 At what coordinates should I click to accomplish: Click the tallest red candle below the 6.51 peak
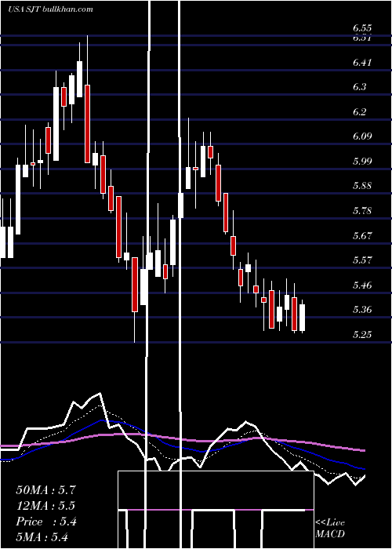coord(88,124)
